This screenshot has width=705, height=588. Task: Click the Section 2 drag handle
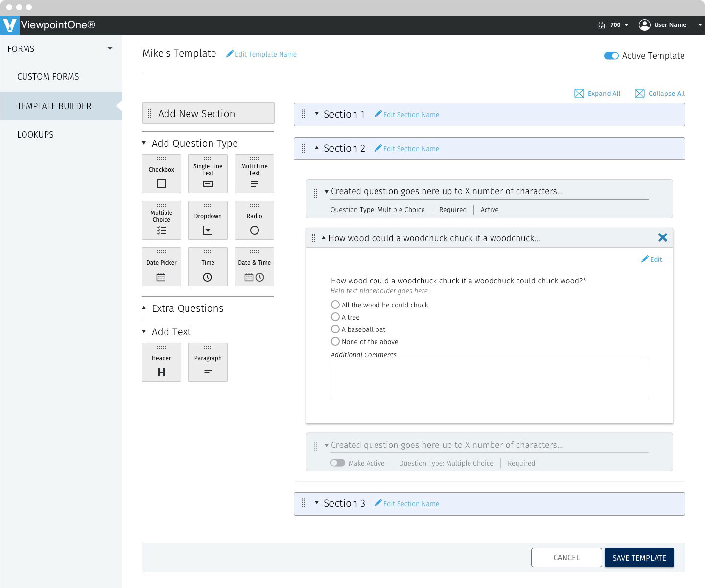pyautogui.click(x=303, y=148)
